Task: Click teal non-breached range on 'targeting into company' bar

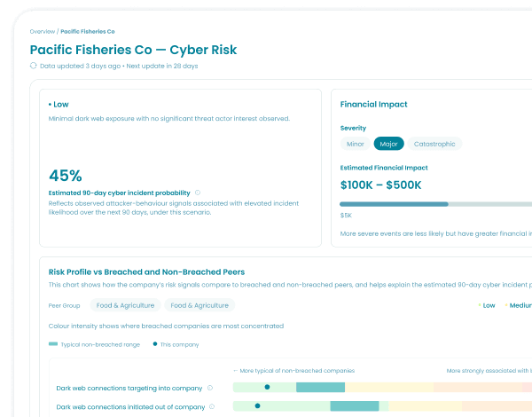Action: [x=321, y=387]
